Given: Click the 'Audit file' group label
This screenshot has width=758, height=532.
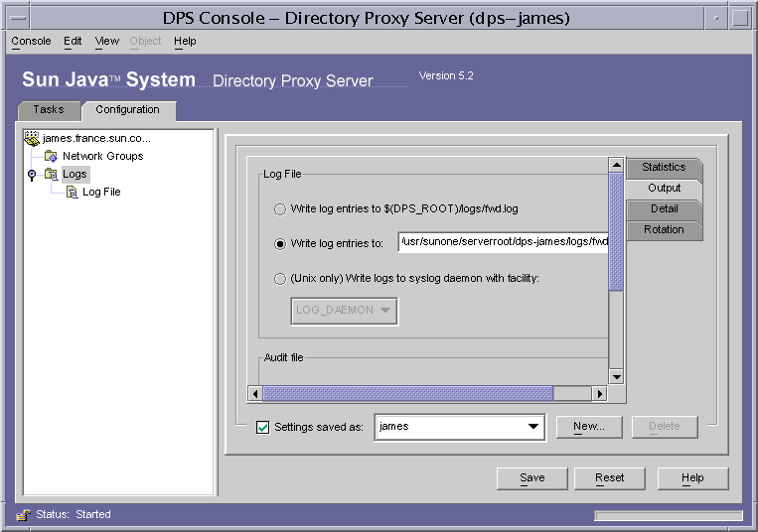Looking at the screenshot, I should pyautogui.click(x=284, y=357).
